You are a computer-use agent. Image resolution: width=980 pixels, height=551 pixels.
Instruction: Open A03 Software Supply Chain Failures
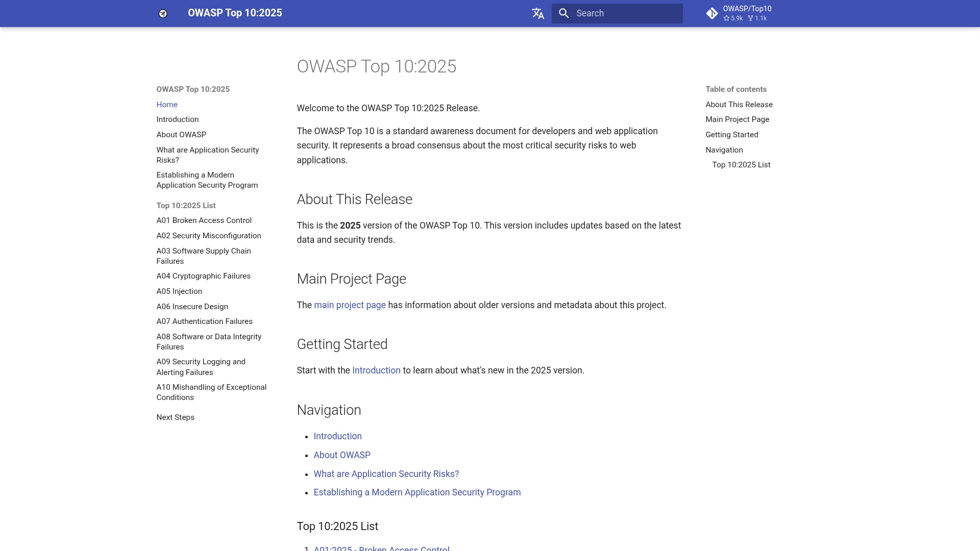tap(204, 256)
